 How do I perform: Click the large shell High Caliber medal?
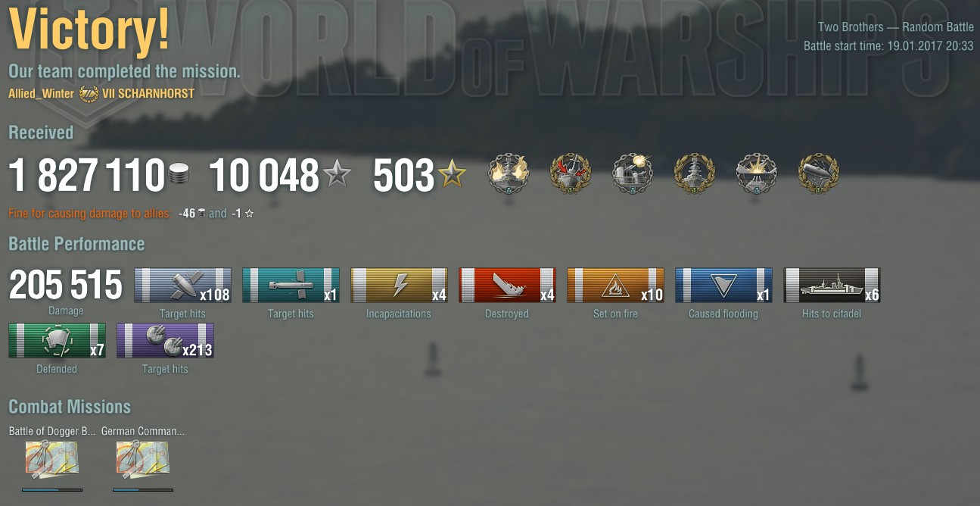[819, 174]
